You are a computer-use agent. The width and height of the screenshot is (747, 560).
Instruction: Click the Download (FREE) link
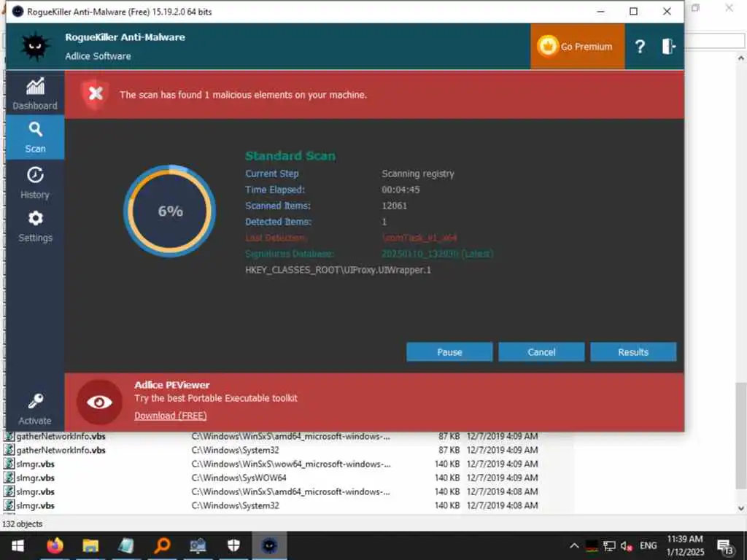pos(170,416)
